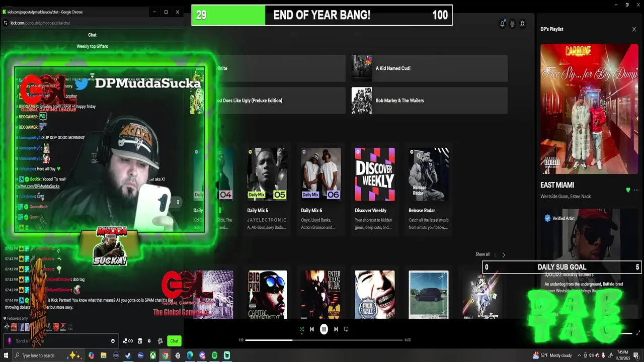The image size is (644, 362).
Task: Toggle shuffle in Spotify player
Action: click(301, 329)
